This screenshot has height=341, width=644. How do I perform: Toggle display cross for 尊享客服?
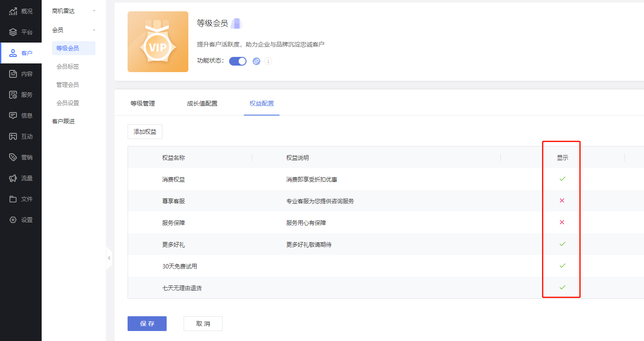[562, 201]
